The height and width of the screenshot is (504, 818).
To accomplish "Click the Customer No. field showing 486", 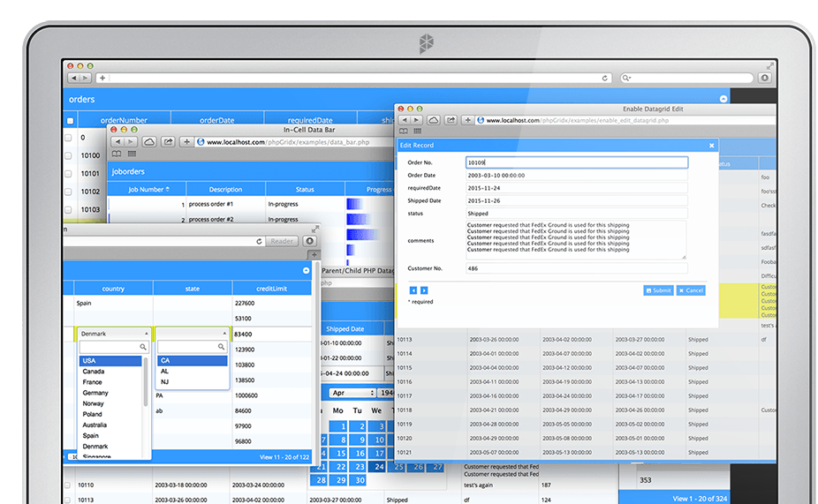I will tap(577, 268).
